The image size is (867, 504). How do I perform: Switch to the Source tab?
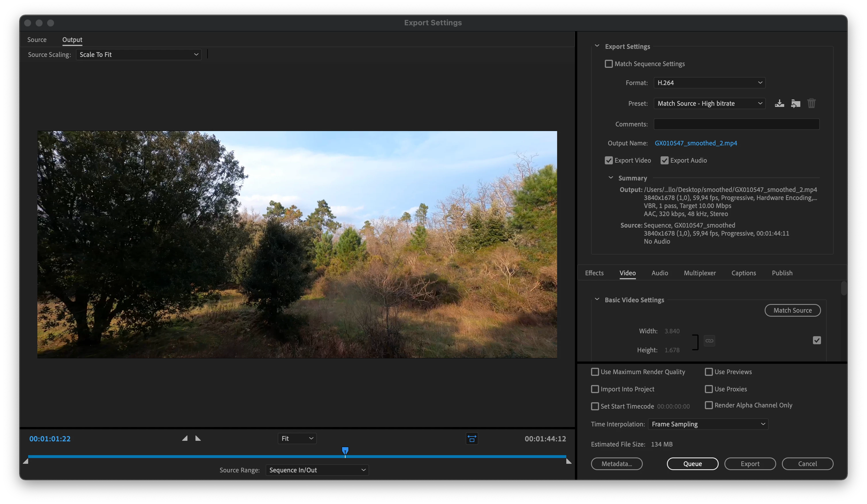[37, 40]
